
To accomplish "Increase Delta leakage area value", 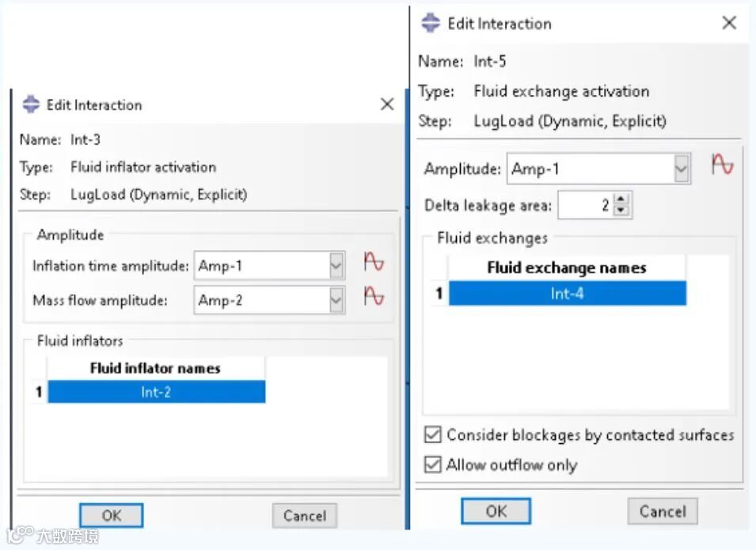I will point(621,200).
